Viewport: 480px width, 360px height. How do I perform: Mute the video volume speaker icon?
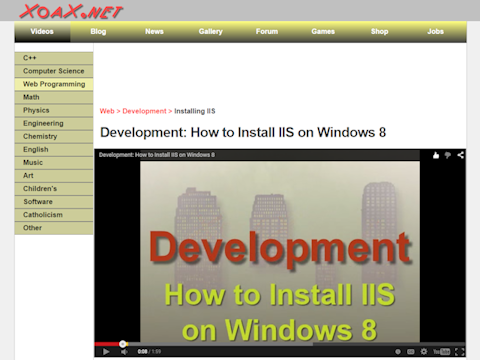tap(124, 352)
